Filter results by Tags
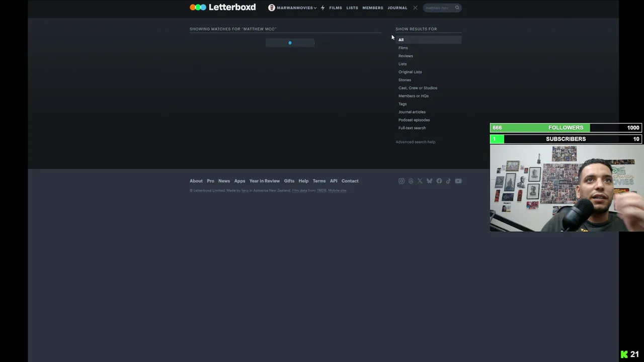The image size is (644, 362). point(403,104)
